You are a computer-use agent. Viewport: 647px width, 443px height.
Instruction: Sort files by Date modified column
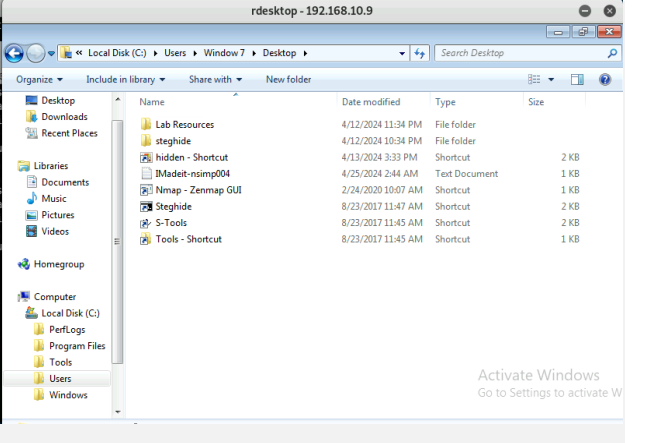pos(370,102)
